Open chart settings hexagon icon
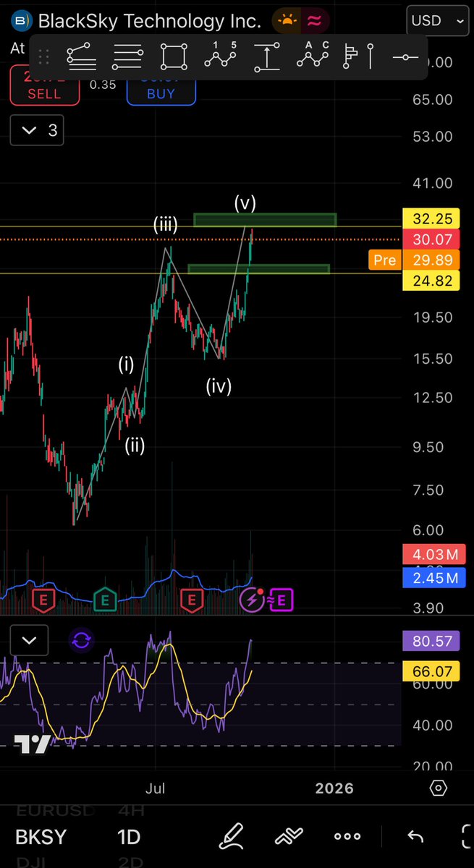Viewport: 474px width, 868px height. (x=439, y=788)
